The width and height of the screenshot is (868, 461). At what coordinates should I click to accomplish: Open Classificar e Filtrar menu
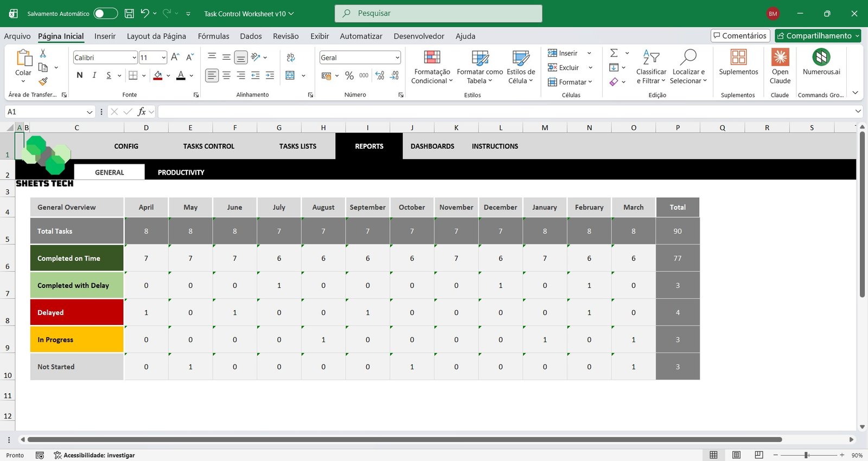651,67
